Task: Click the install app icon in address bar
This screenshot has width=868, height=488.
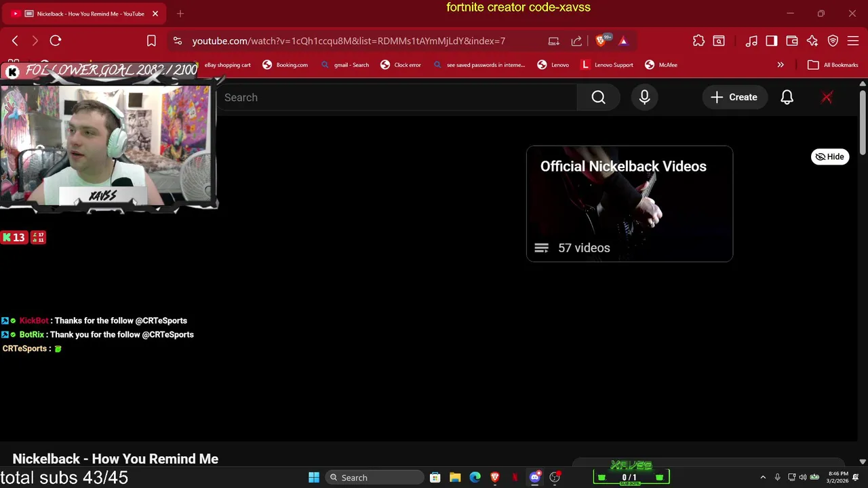Action: 553,41
